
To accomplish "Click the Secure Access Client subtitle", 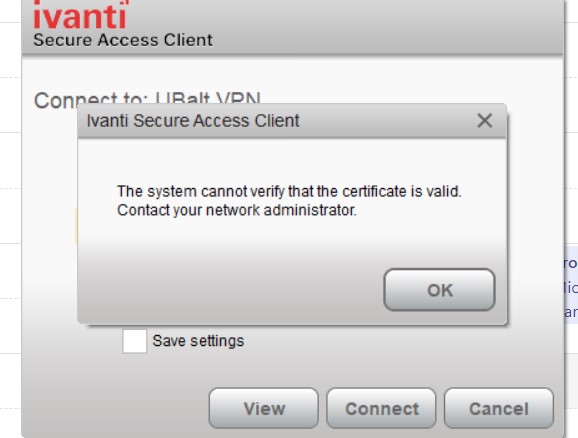I will [x=123, y=40].
